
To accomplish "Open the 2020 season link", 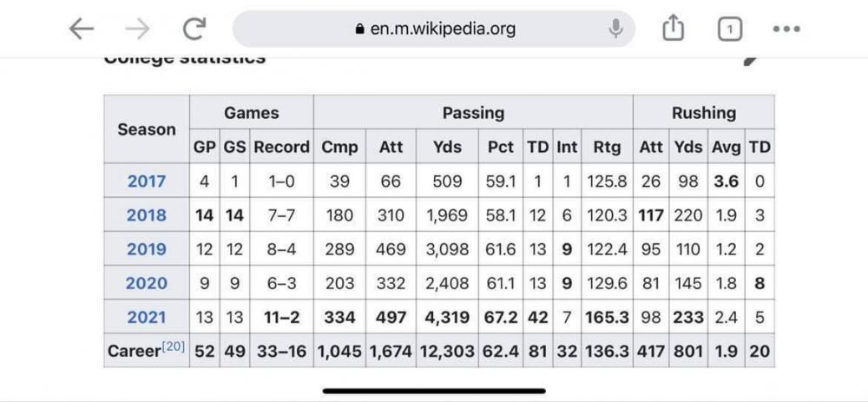I will 147,283.
